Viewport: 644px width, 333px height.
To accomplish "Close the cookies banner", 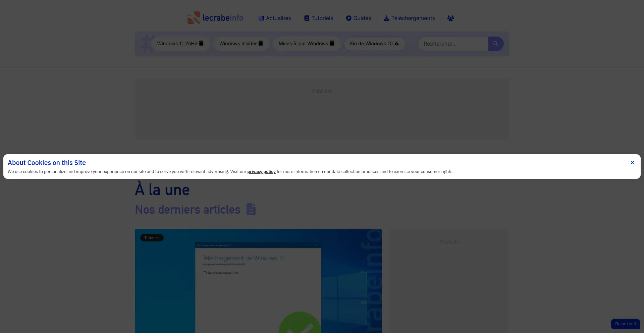I will (632, 163).
